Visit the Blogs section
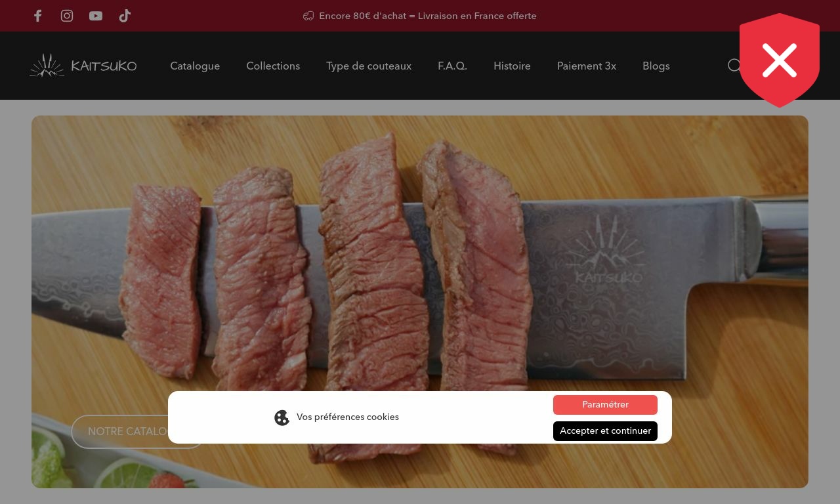The height and width of the screenshot is (504, 840). 656,66
